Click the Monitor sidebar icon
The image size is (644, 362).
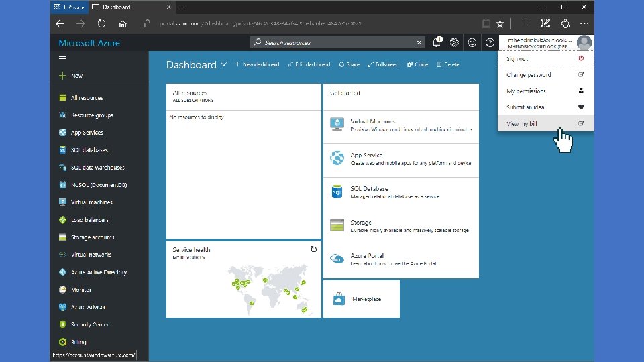[x=62, y=290]
